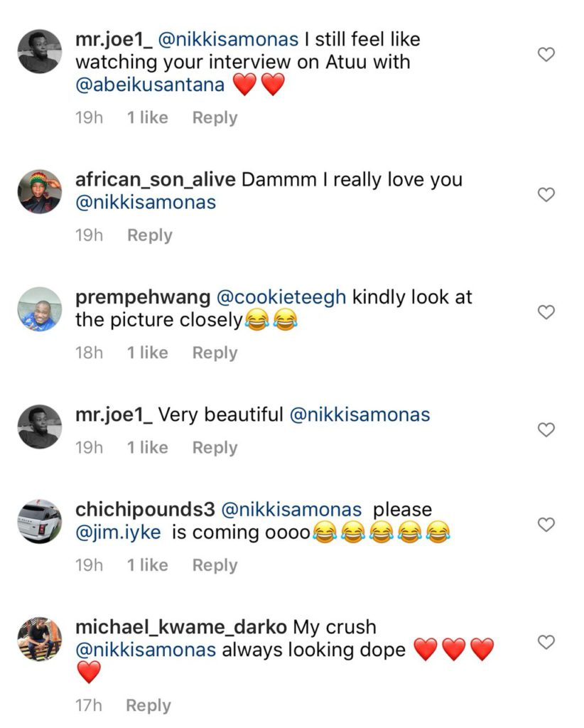This screenshot has width=584, height=728.
Task: Open michael_kwame_darko's profile picture
Action: coord(40,638)
